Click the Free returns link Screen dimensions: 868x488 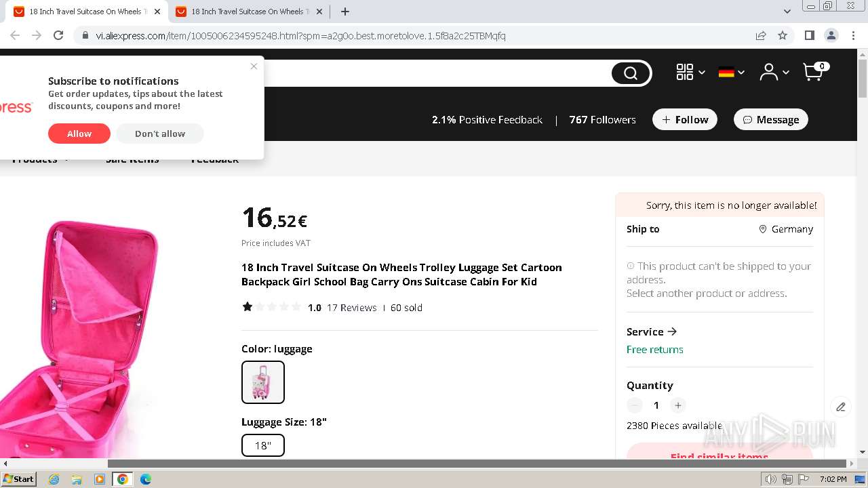[x=655, y=350]
